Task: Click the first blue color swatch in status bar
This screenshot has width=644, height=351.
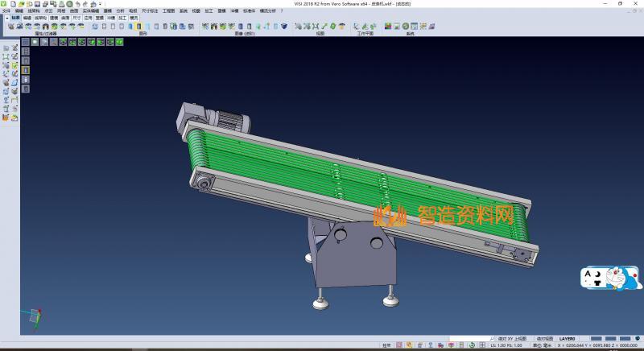Action: (x=596, y=339)
